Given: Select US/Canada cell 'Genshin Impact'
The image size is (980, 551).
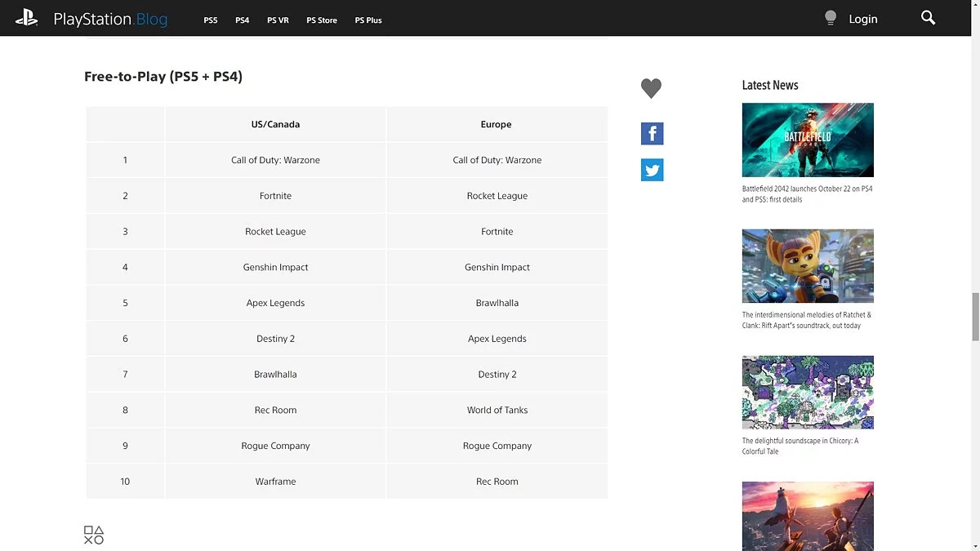Looking at the screenshot, I should [275, 267].
